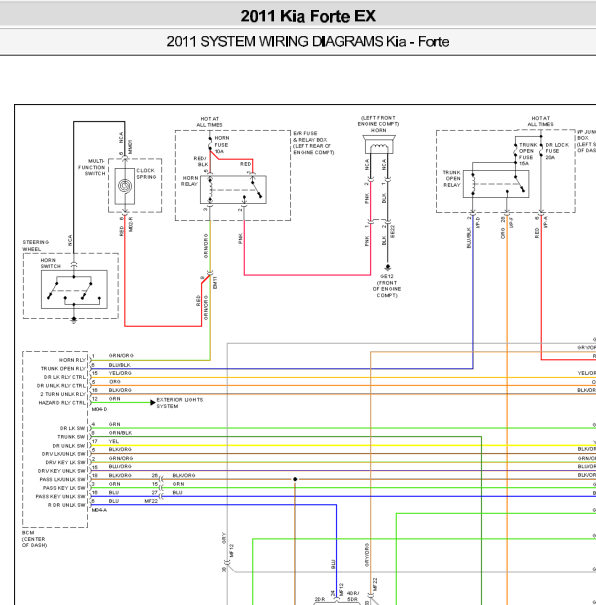Click the RED/BLK wire label above horn relay
Screen dimensions: 596x605
[201, 161]
